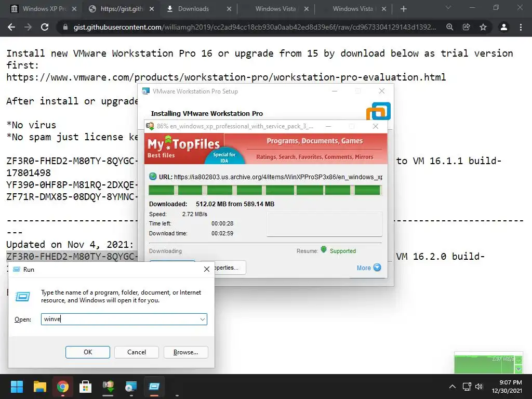Open Chrome's three-dot menu
The image size is (532, 399).
[x=521, y=27]
